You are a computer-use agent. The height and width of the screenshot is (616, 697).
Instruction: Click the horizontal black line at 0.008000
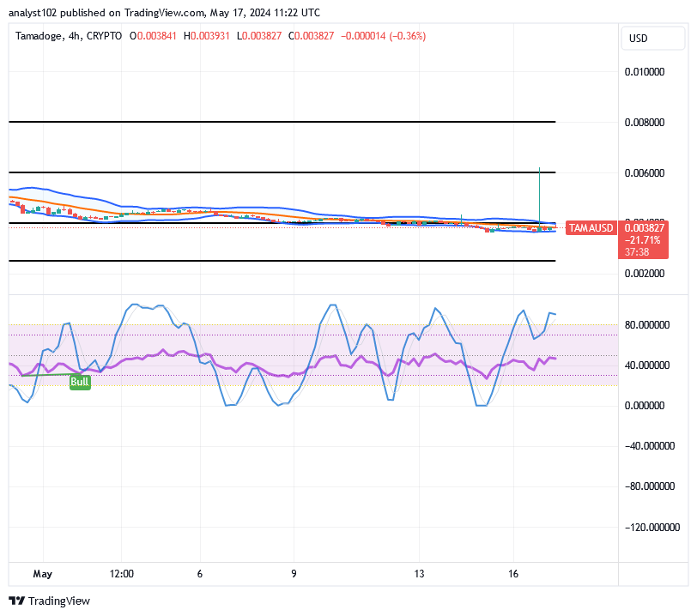[x=282, y=121]
